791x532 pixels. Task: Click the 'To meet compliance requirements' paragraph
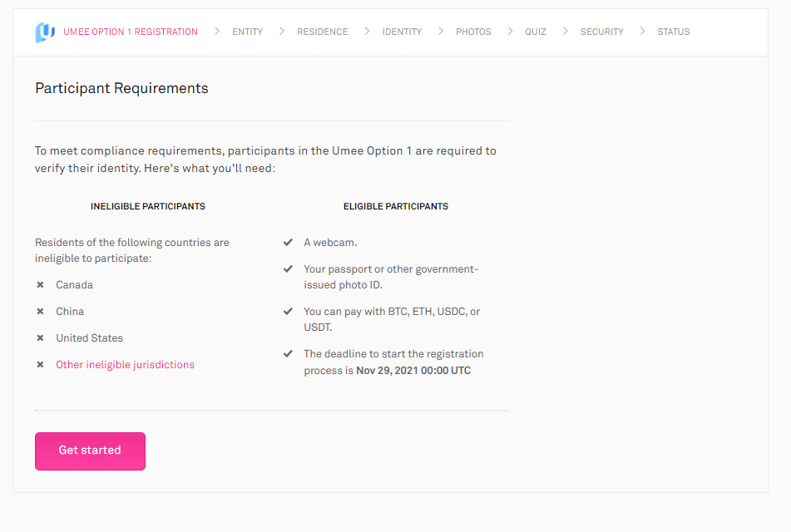pos(265,160)
